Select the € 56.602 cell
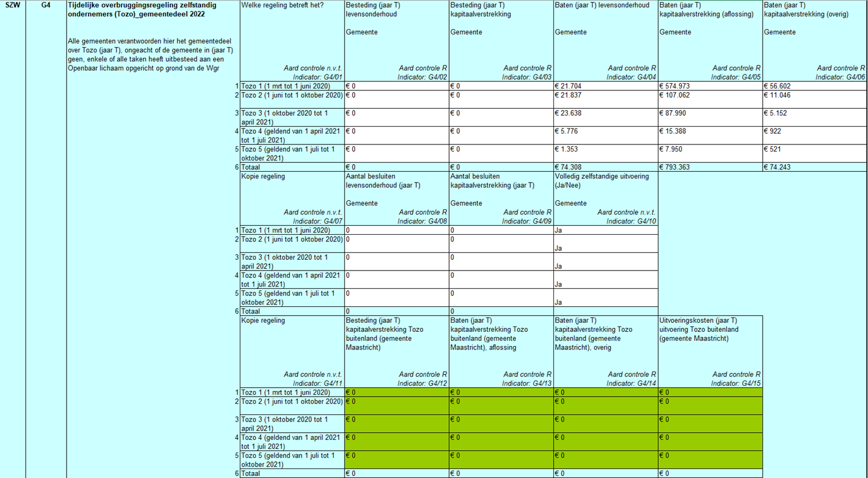Image resolution: width=868 pixels, height=478 pixels. pos(815,86)
